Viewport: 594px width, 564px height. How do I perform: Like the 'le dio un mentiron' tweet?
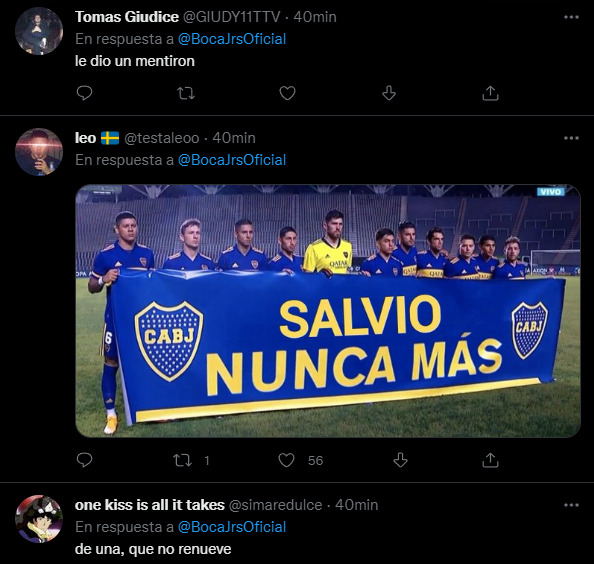click(x=287, y=93)
